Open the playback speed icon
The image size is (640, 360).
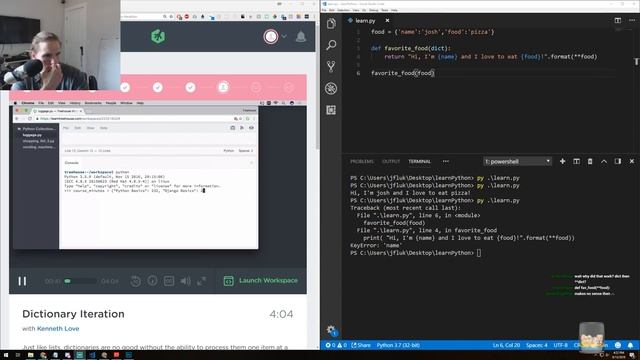[x=152, y=281]
